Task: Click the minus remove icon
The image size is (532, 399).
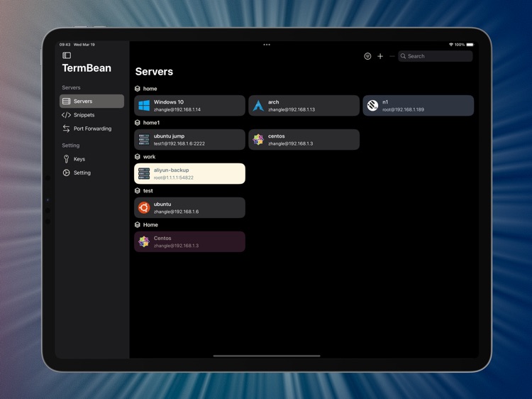Action: click(392, 56)
